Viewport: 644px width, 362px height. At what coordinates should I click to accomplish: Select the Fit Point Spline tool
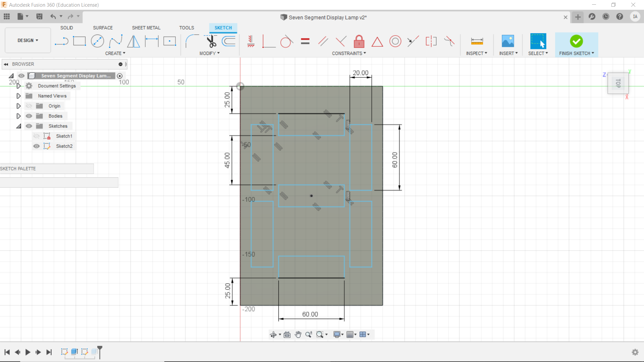115,41
